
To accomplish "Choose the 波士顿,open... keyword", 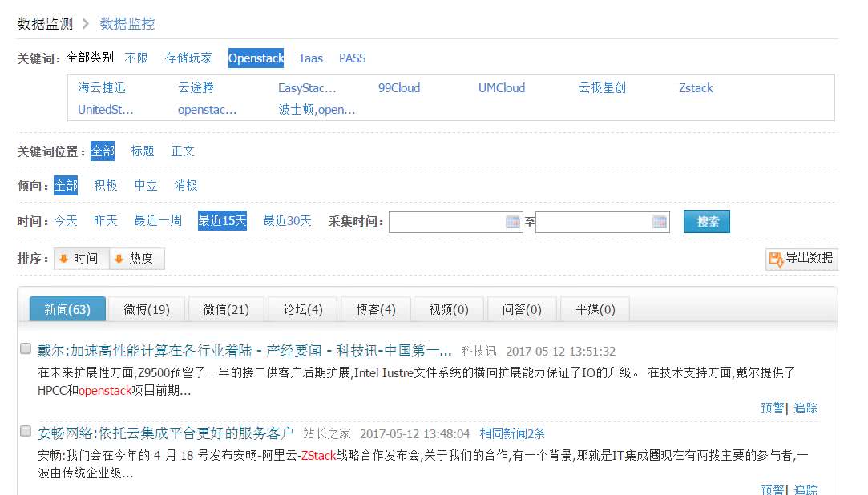I will (317, 110).
